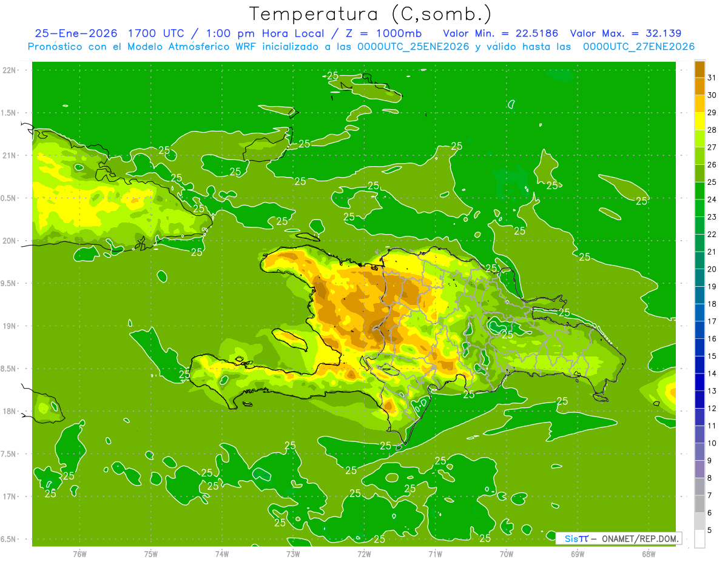Click the 'SisTT – ONAMET/REP.DOM.' credit label
This screenshot has width=728, height=562.
click(x=618, y=538)
